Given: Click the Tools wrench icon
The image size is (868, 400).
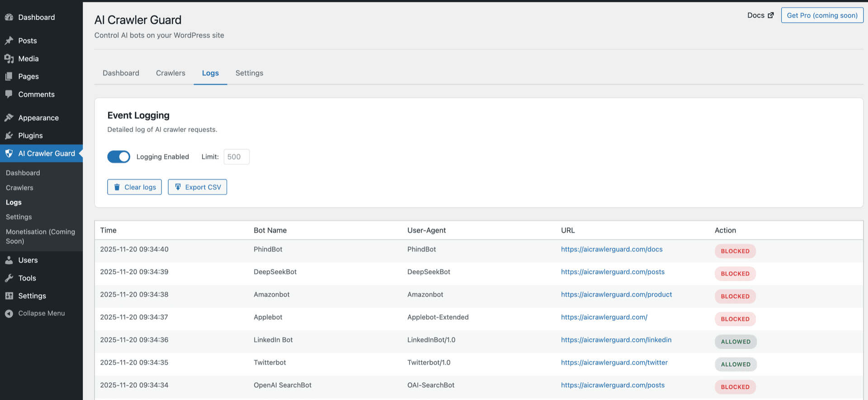Looking at the screenshot, I should 9,278.
